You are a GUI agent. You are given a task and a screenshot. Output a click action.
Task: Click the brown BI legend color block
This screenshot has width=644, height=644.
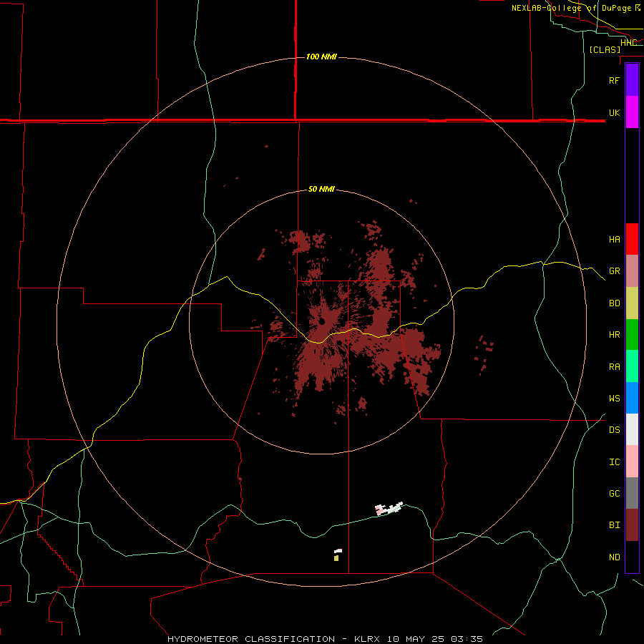click(632, 525)
